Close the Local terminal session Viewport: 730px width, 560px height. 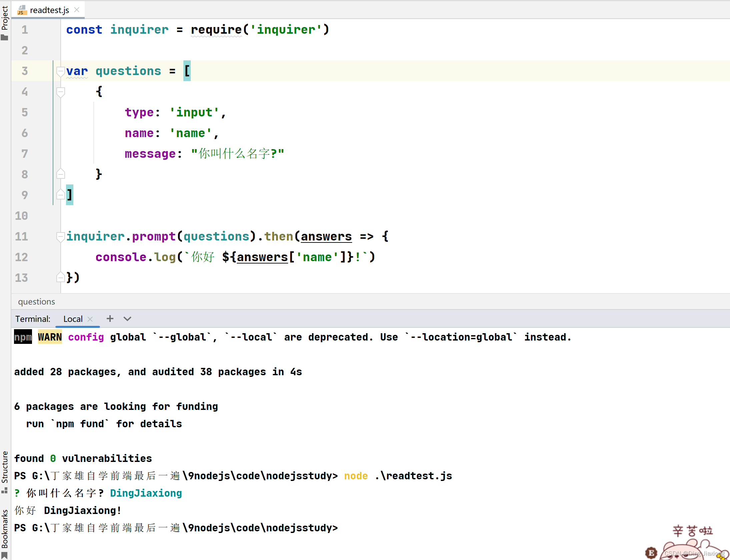(90, 319)
